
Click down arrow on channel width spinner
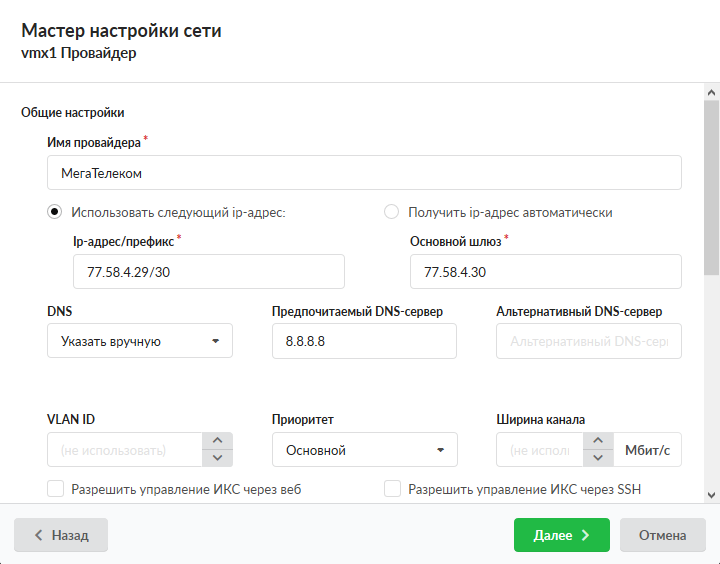coord(598,458)
